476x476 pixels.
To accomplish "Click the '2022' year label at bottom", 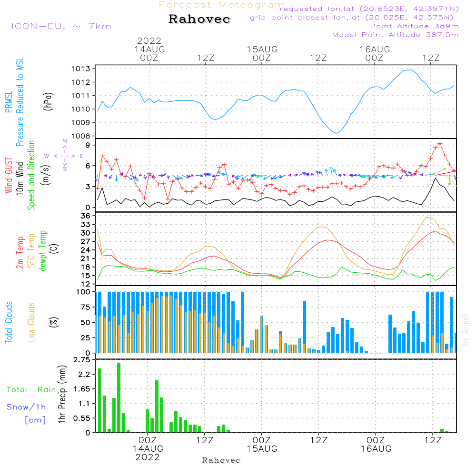I will pos(148,457).
